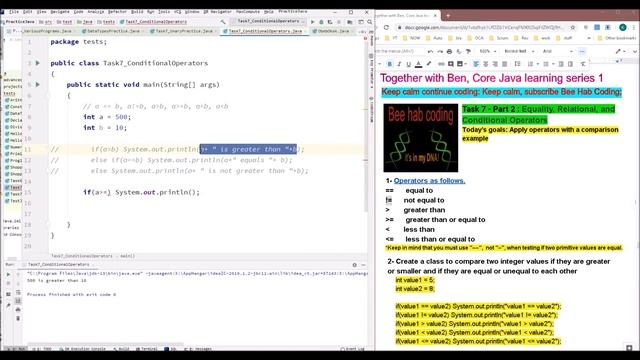
Task: Click the debug bug icon in IntelliJ toolbar
Action: tap(321, 22)
